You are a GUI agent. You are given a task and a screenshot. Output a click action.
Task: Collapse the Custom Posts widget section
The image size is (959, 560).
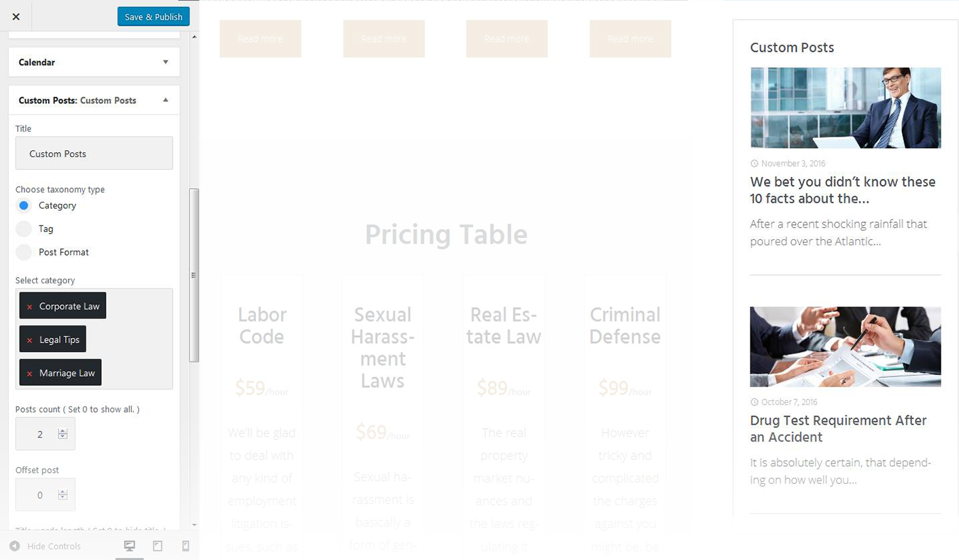pos(165,100)
